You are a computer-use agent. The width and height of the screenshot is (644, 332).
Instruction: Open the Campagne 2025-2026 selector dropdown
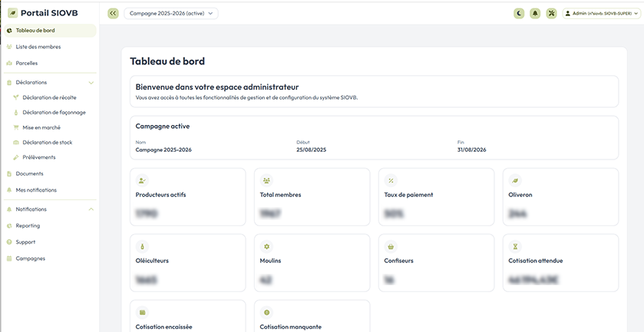(x=171, y=13)
